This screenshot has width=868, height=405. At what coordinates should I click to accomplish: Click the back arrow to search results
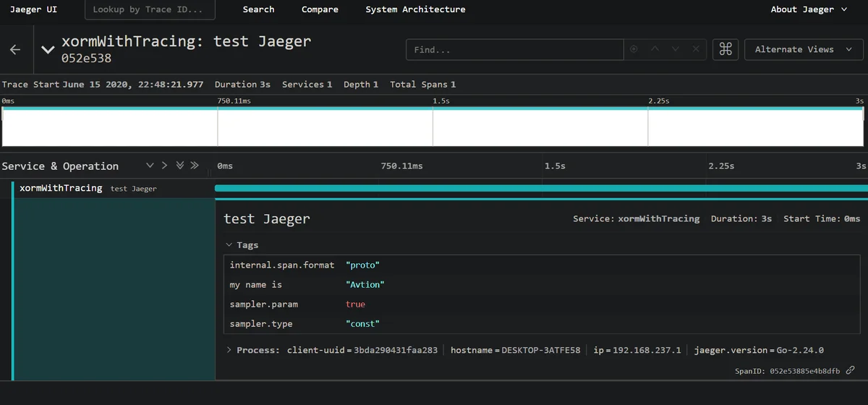pyautogui.click(x=15, y=49)
